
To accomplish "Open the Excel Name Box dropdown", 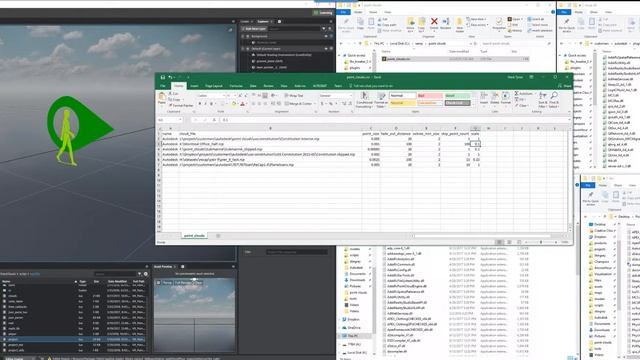I will (180, 120).
